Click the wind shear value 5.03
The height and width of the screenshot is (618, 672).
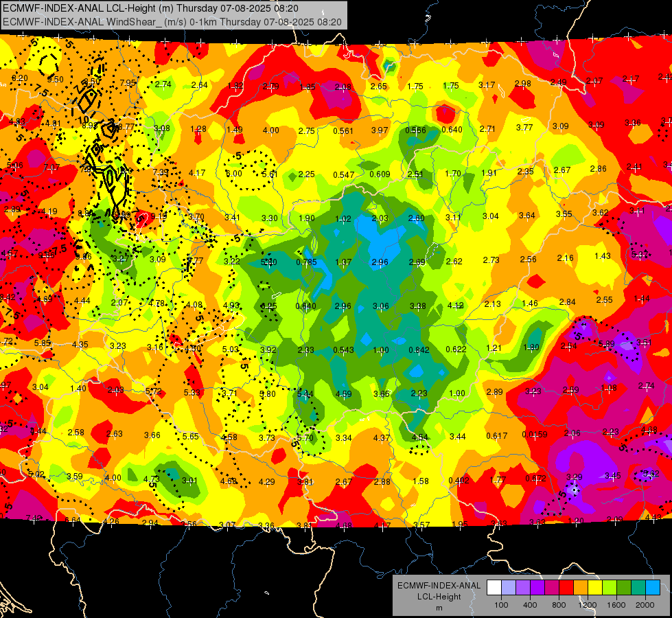[230, 350]
